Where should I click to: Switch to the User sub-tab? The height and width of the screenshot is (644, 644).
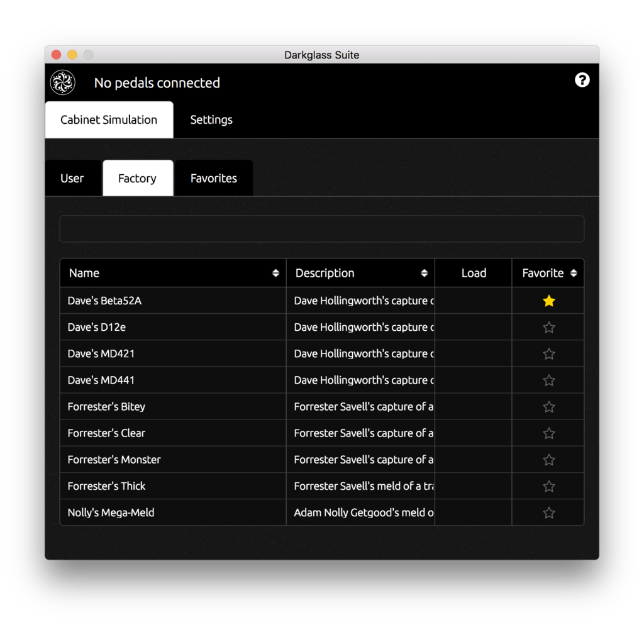[72, 179]
